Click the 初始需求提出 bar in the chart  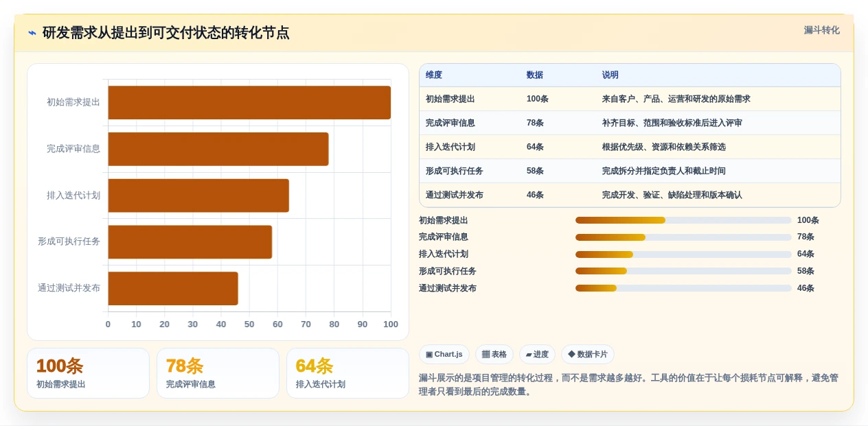tap(249, 102)
